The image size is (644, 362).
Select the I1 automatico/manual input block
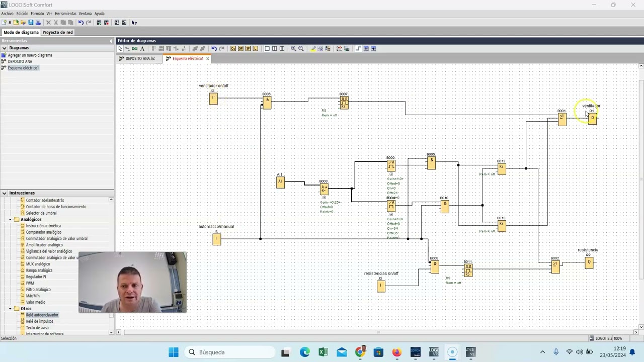(216, 239)
